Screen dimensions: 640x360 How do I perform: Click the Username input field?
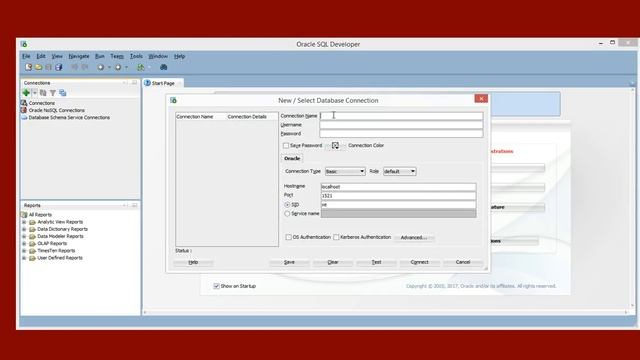pos(401,125)
